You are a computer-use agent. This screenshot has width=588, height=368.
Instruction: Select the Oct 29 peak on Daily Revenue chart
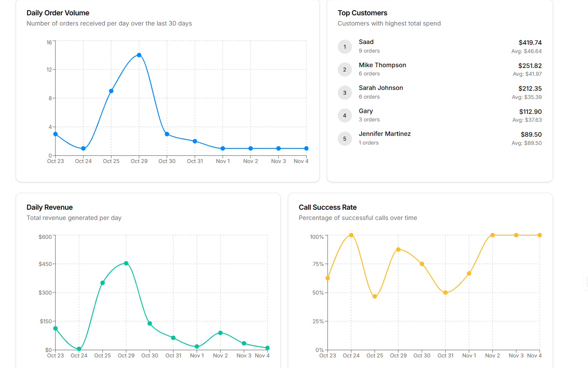[126, 263]
